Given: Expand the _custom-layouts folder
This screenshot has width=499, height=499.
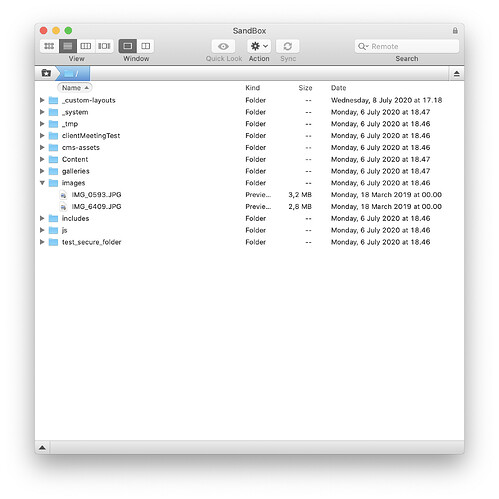Looking at the screenshot, I should (42, 100).
